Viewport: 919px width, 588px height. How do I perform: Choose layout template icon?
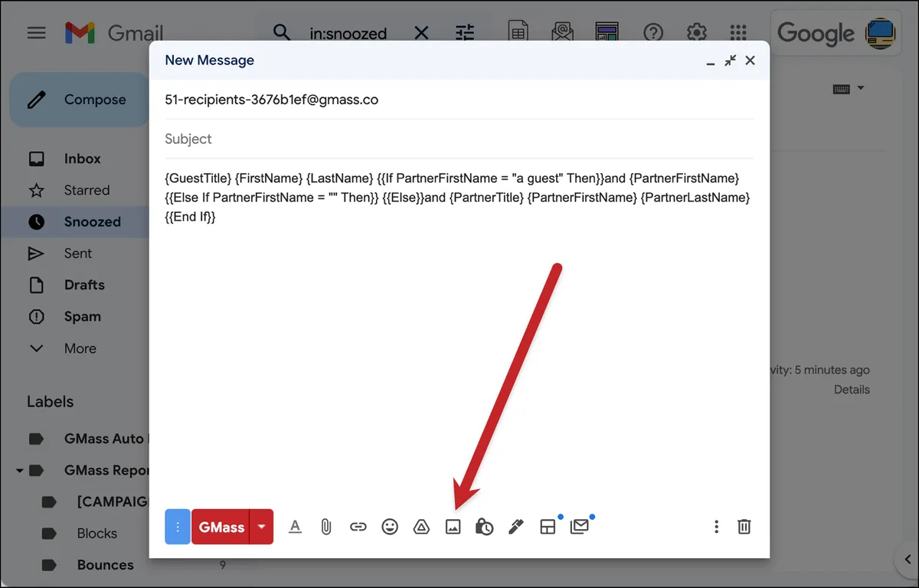click(x=548, y=527)
